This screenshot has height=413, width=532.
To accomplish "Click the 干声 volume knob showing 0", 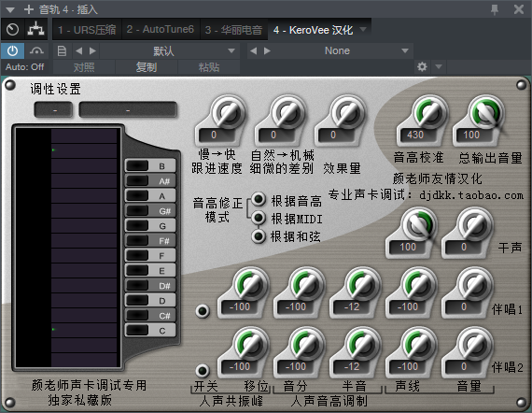I will [x=475, y=224].
